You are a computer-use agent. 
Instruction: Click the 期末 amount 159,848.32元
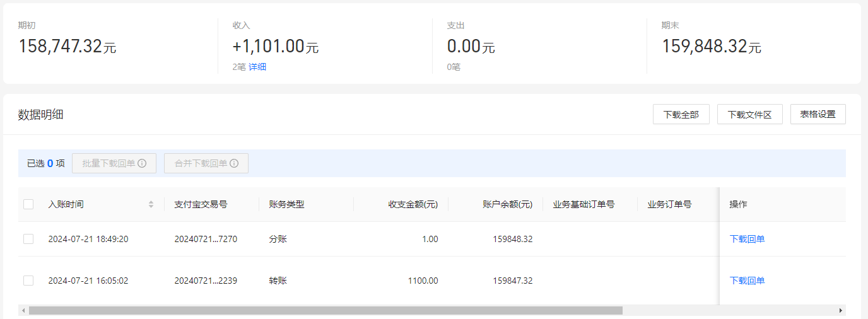click(711, 46)
